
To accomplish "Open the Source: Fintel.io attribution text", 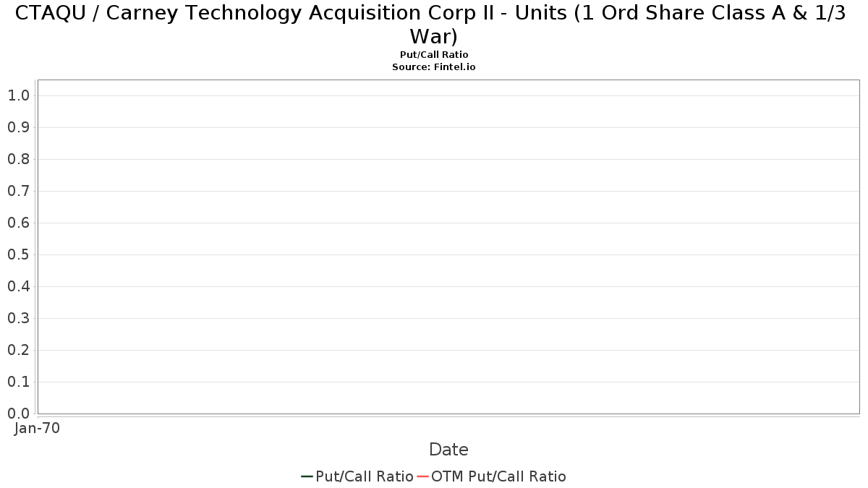I will coord(434,67).
